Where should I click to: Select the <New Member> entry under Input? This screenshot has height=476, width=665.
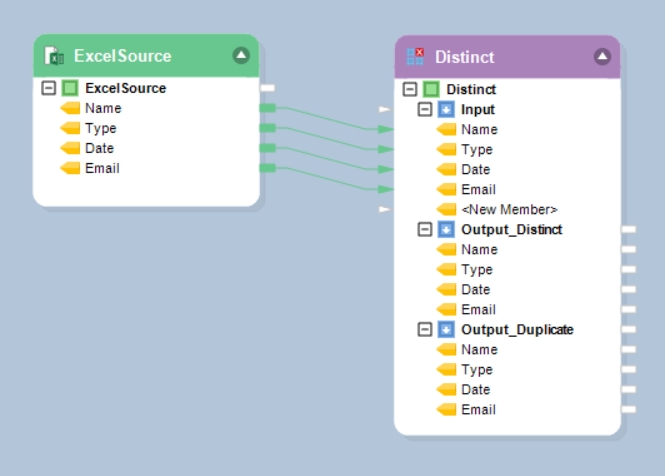coord(509,209)
